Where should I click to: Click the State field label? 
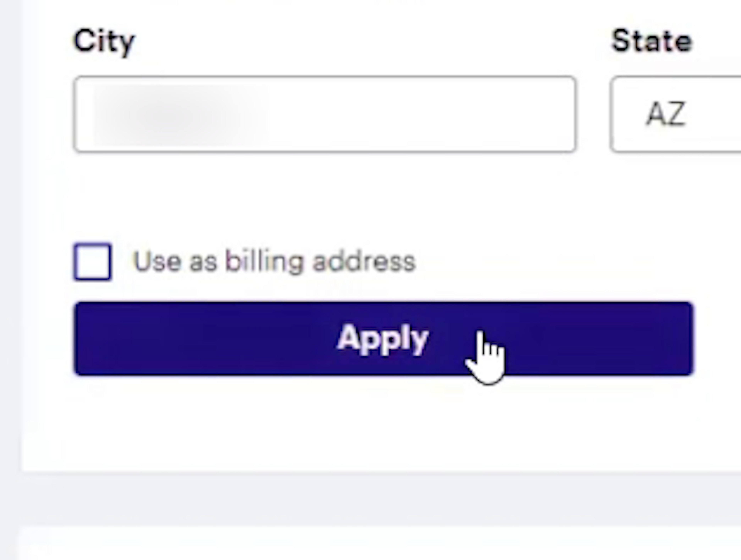[x=651, y=41]
